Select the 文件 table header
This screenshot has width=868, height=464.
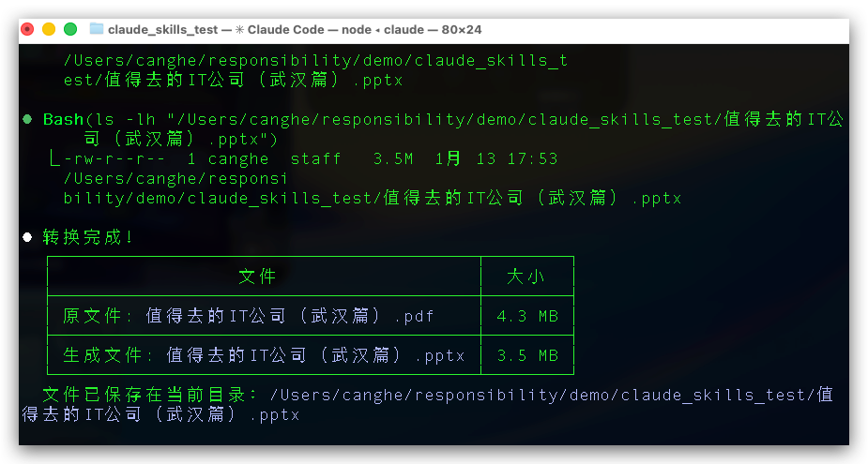tap(257, 277)
